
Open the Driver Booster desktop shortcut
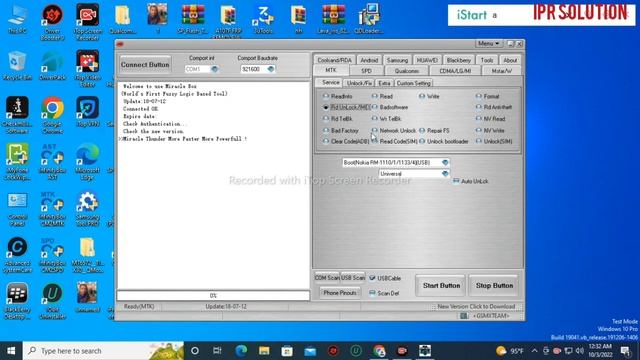[x=52, y=21]
